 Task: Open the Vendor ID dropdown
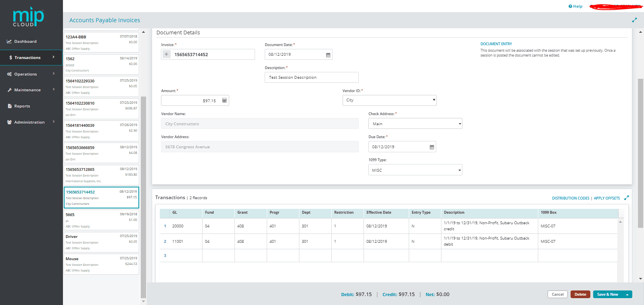click(389, 100)
